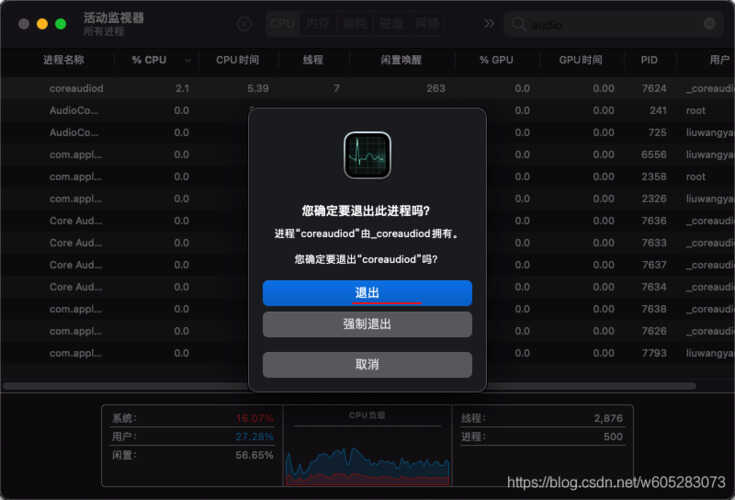Screen dimensions: 735x500
Task: Sort by CPU时间 column header
Action: pyautogui.click(x=237, y=60)
